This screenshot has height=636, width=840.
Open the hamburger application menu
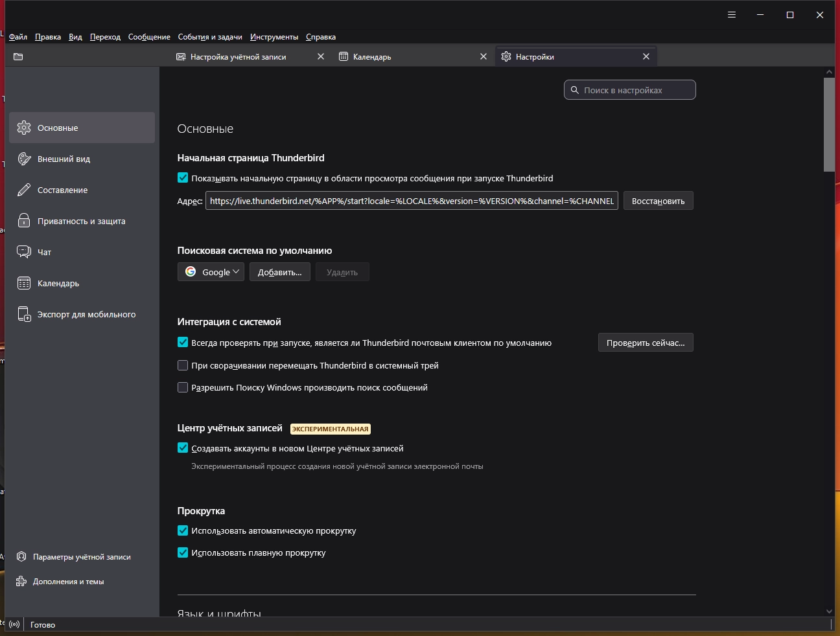(x=732, y=15)
